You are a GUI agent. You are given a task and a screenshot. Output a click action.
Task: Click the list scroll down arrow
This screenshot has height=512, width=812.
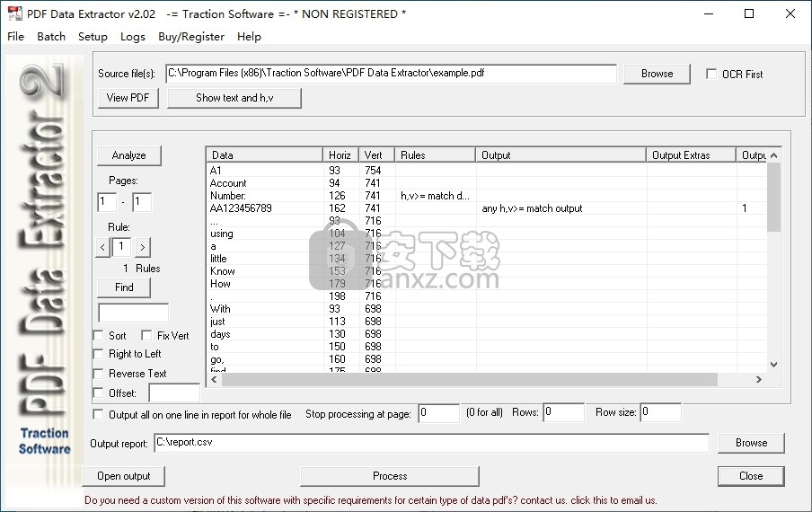(773, 365)
